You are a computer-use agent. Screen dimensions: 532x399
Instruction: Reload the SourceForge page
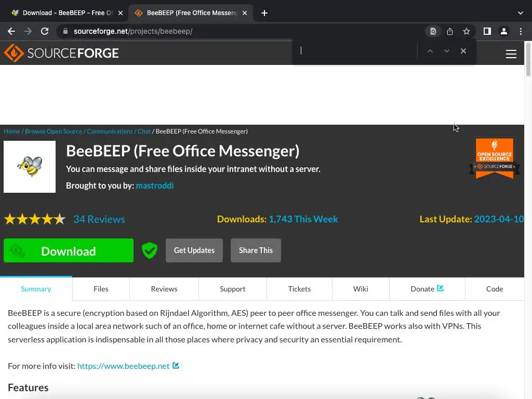click(x=45, y=31)
